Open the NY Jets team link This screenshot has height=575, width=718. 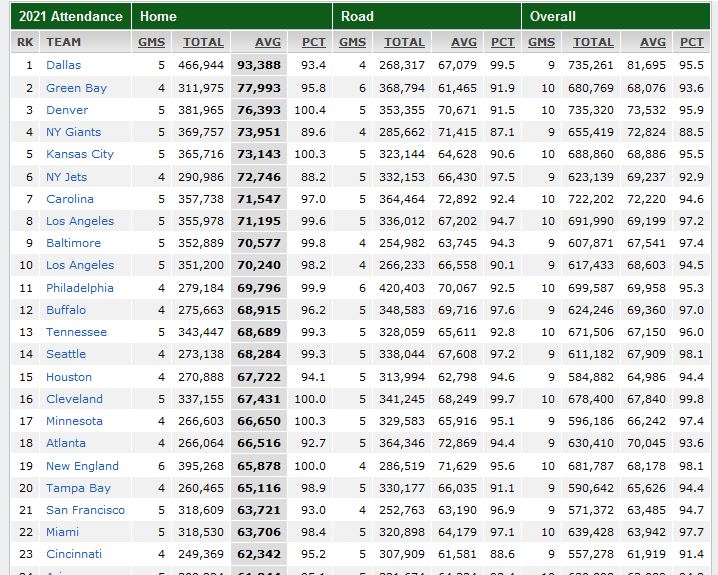[x=66, y=177]
